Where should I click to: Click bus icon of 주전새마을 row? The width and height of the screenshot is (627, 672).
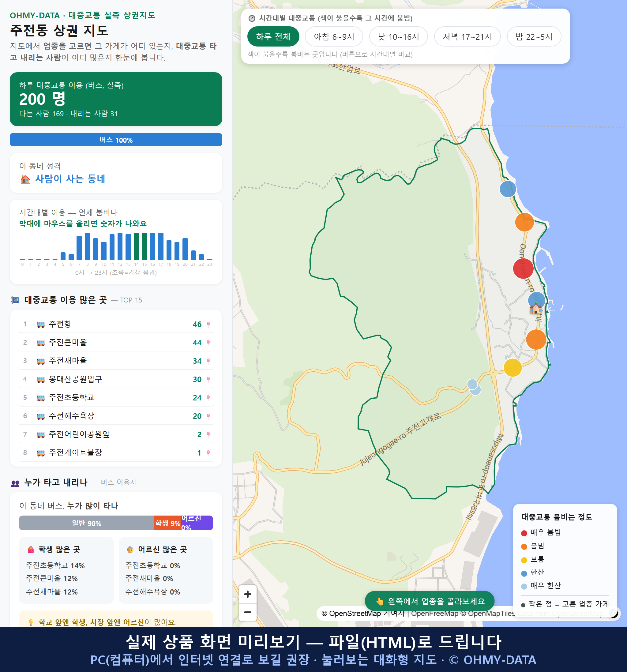[x=40, y=361]
